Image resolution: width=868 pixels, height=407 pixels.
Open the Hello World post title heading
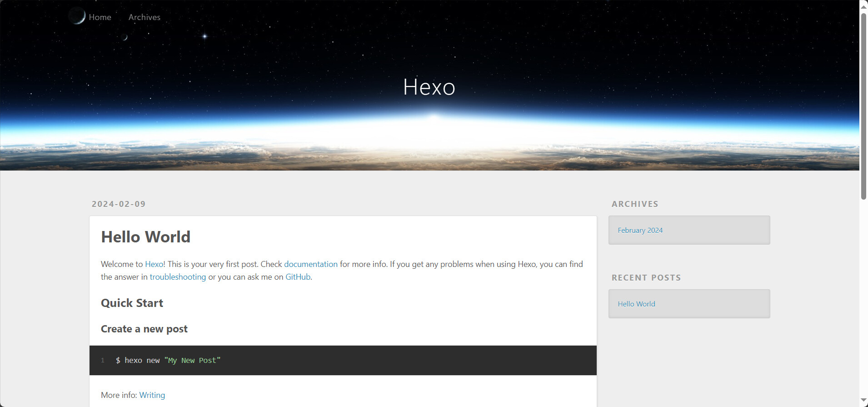point(145,237)
